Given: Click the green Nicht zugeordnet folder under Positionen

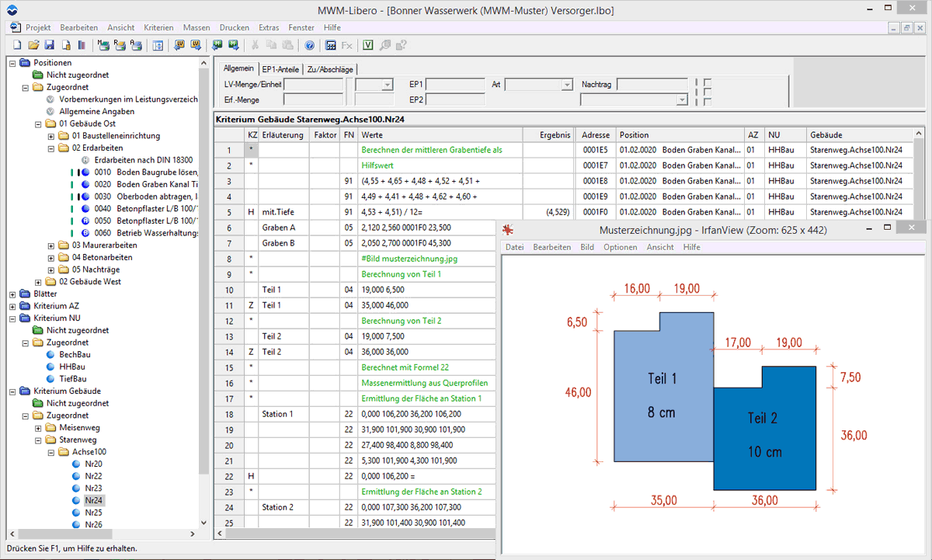Looking at the screenshot, I should [x=38, y=75].
